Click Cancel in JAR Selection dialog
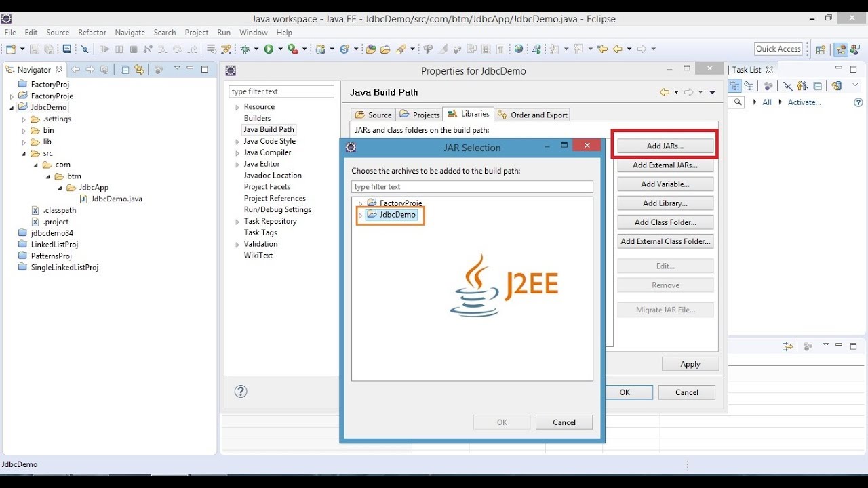Viewport: 868px width, 488px height. point(564,422)
